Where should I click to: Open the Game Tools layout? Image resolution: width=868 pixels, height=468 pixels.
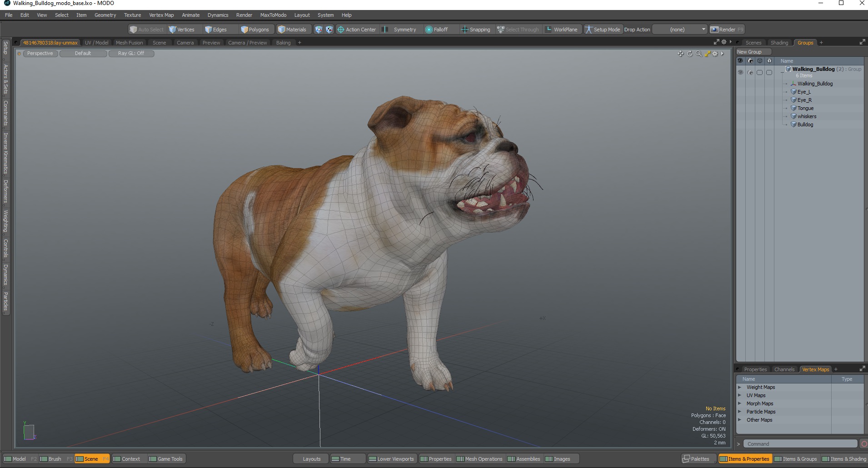[x=166, y=459]
